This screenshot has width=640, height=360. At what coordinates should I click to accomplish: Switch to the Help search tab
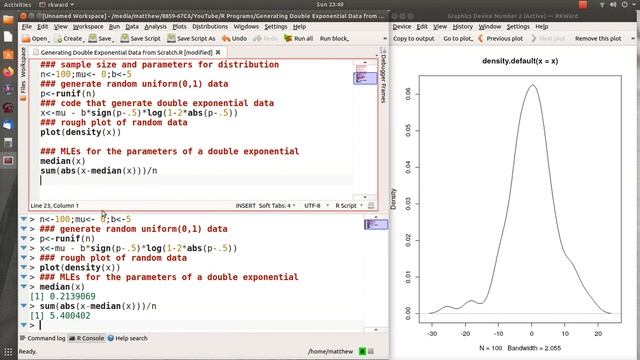pyautogui.click(x=127, y=338)
